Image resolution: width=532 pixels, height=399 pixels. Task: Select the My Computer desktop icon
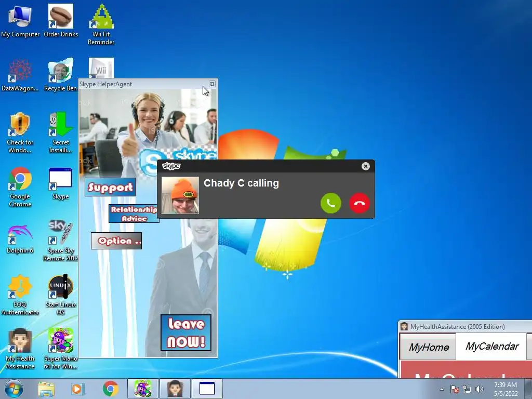[x=20, y=21]
